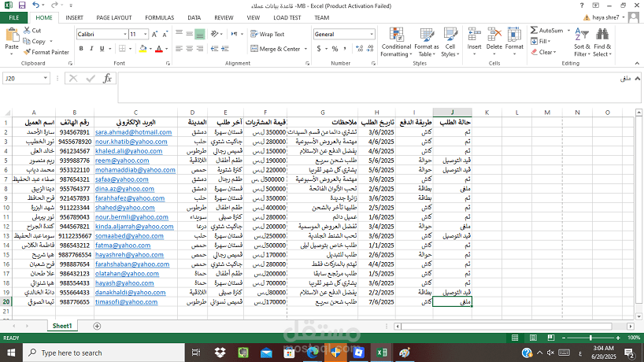Open the sara.ahmad@hotmail.com email link
644x362 pixels.
point(134,132)
